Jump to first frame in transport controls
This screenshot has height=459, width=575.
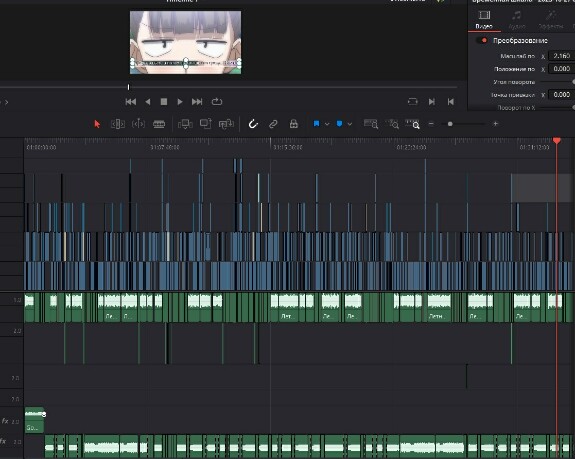pos(131,102)
